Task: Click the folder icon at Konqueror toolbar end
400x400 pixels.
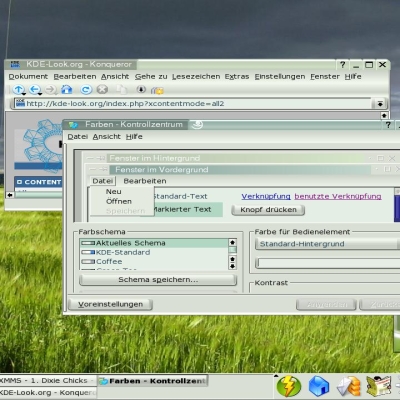Action: coord(157,90)
